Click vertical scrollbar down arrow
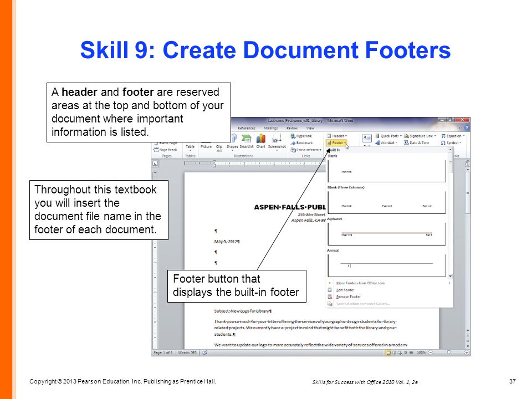532x399 pixels. 468,330
